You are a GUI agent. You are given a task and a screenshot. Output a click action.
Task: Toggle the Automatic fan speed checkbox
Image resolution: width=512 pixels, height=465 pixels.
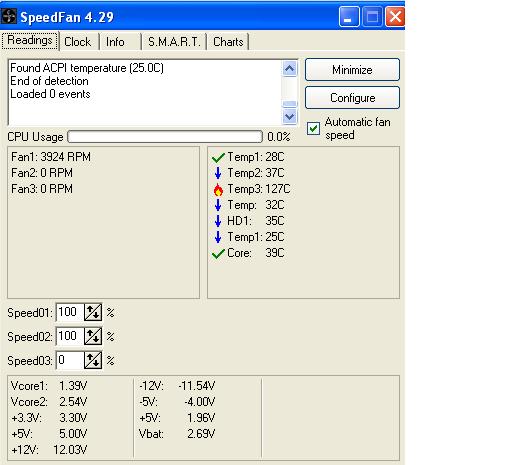pyautogui.click(x=313, y=128)
